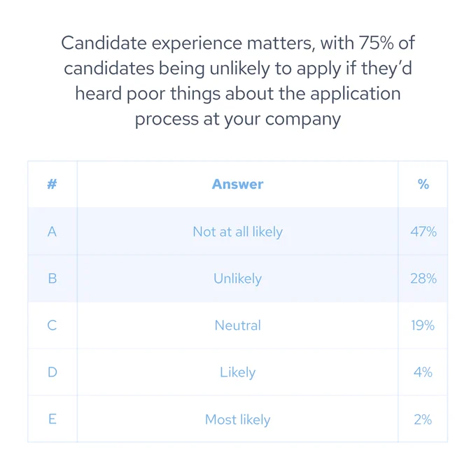Click row letter B
The image size is (476, 476).
(52, 279)
